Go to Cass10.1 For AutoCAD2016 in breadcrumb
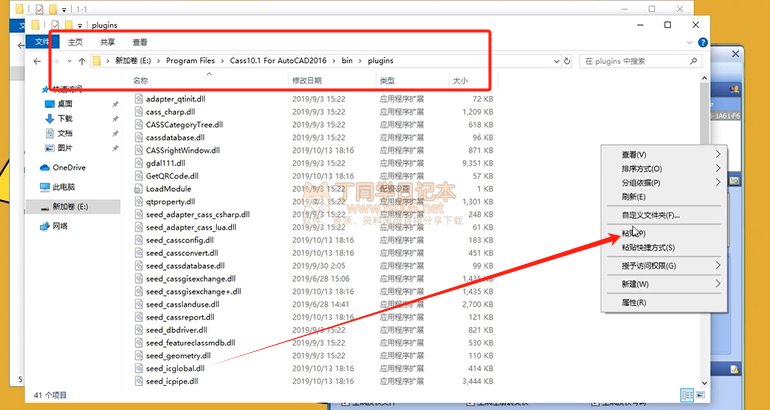The image size is (770, 410). coord(278,61)
